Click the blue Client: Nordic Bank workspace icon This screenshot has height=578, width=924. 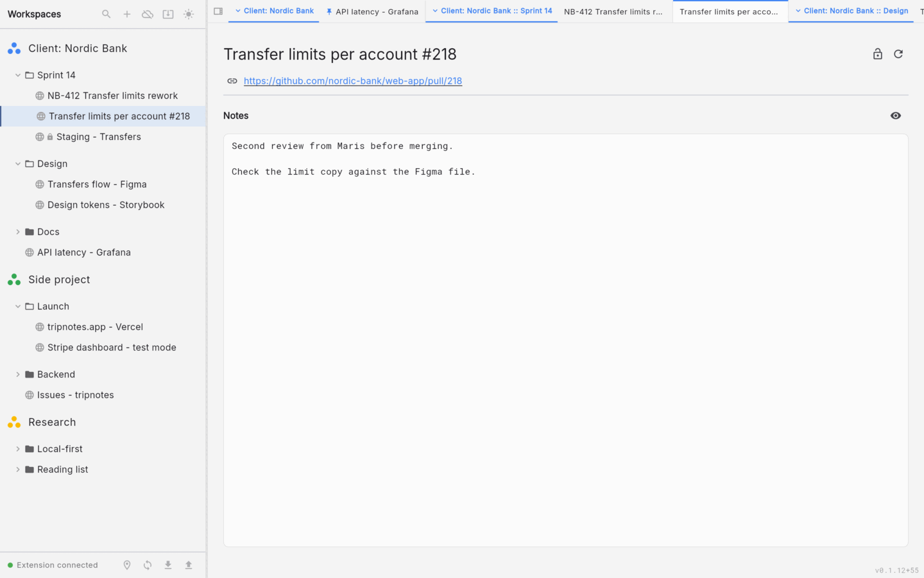click(14, 48)
